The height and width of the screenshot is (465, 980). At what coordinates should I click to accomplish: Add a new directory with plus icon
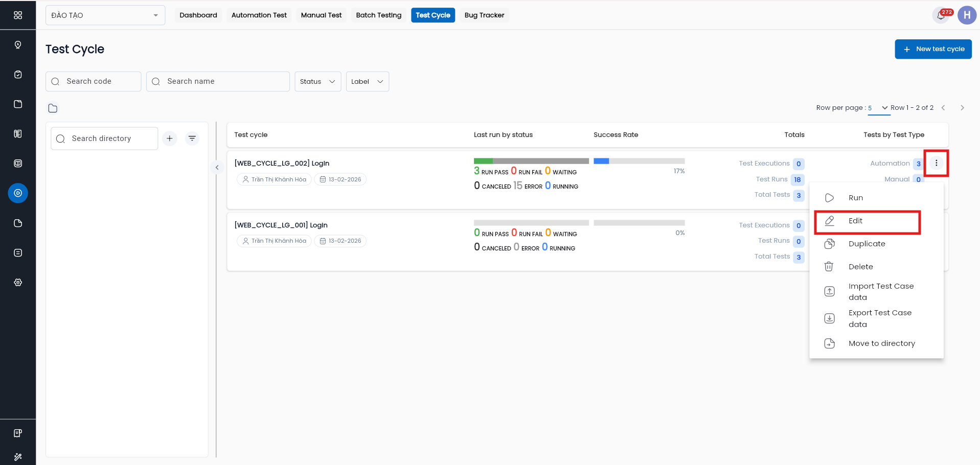tap(170, 138)
